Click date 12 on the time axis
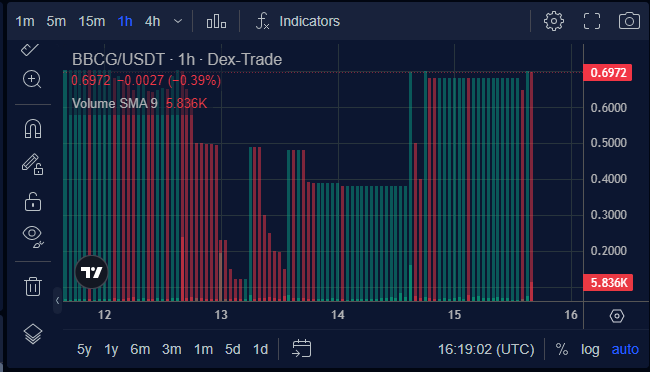The height and width of the screenshot is (372, 650). coord(104,315)
